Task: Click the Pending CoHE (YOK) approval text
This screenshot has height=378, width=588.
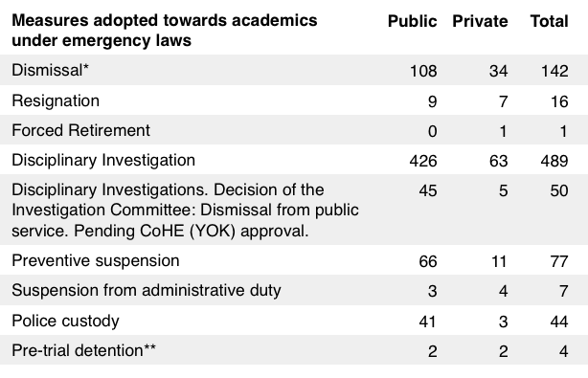Action: (x=192, y=232)
